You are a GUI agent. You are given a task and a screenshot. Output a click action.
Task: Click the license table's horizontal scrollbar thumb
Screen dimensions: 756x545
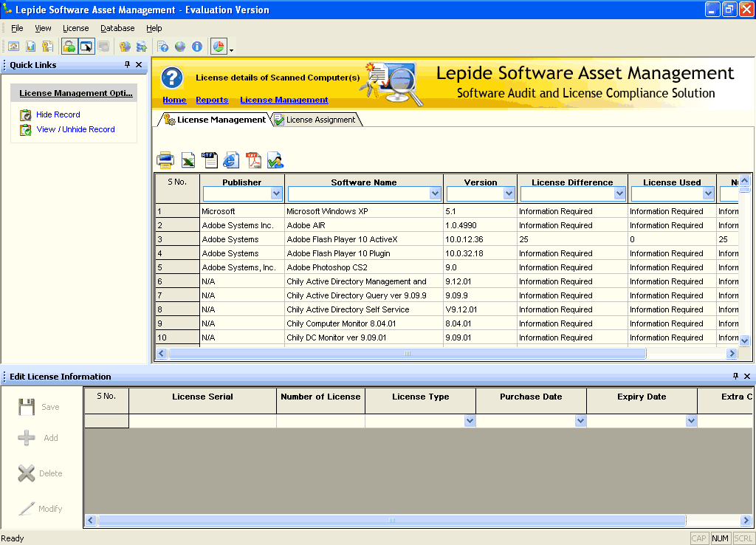tap(391, 521)
